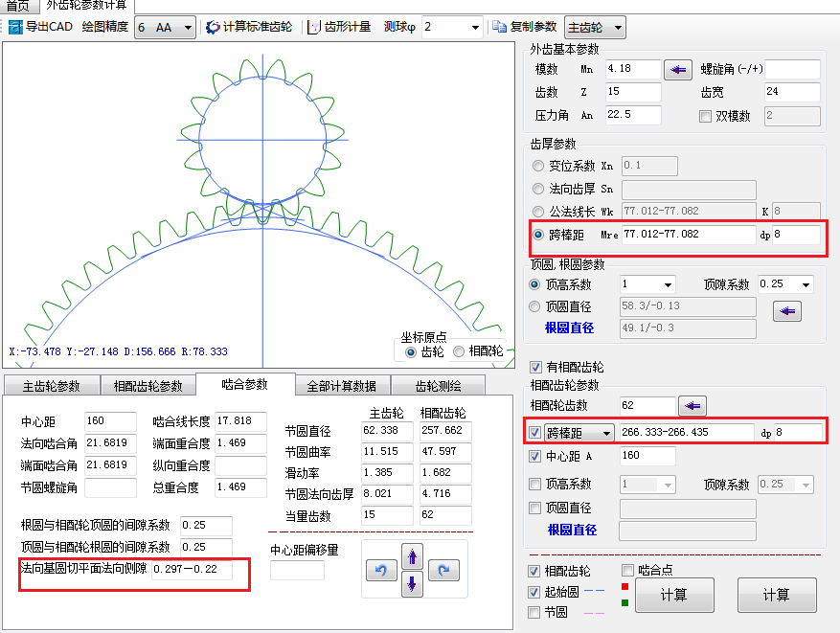The width and height of the screenshot is (840, 633).
Task: Toggle the 节圆 display checkbox
Action: (534, 612)
